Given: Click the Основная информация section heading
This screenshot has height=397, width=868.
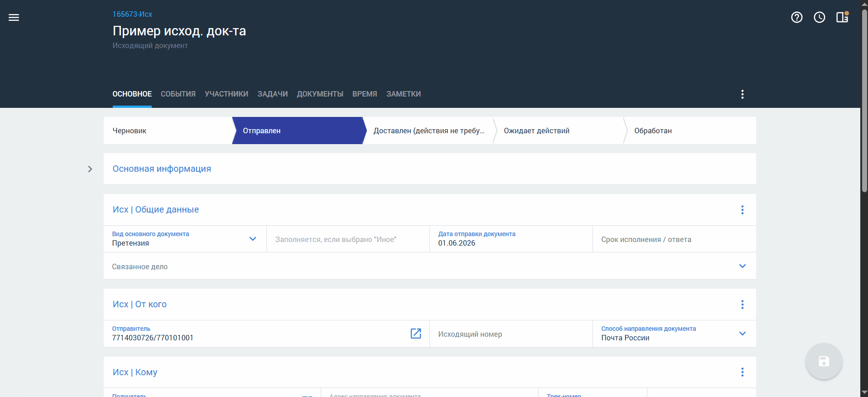Looking at the screenshot, I should tap(162, 169).
